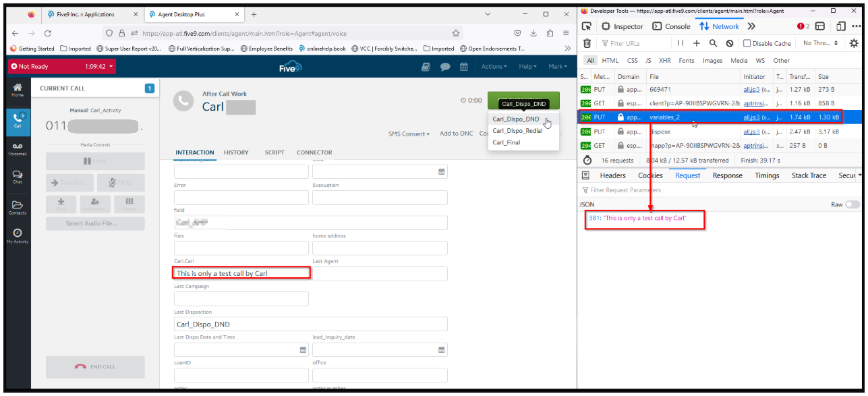Open a new Firefox tab with plus
Image resolution: width=868 pixels, height=396 pixels.
click(254, 14)
